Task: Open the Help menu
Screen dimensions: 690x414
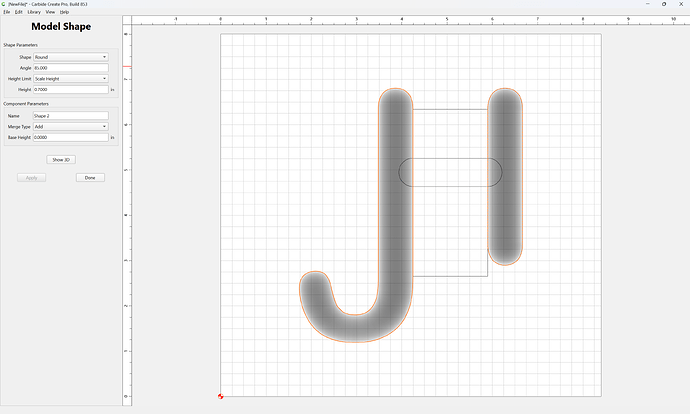Action: (x=64, y=12)
